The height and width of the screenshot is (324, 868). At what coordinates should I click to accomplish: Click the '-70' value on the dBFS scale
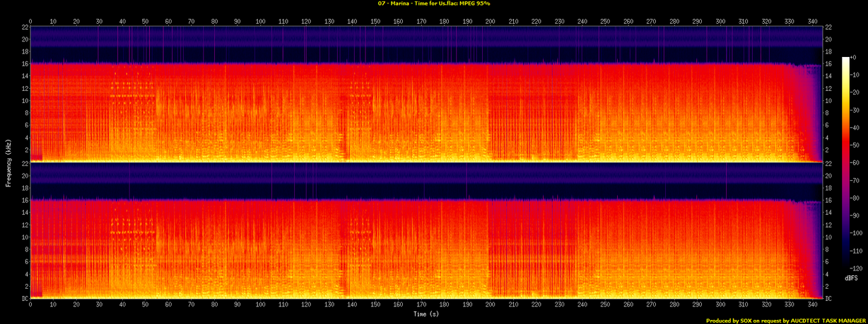[x=855, y=181]
